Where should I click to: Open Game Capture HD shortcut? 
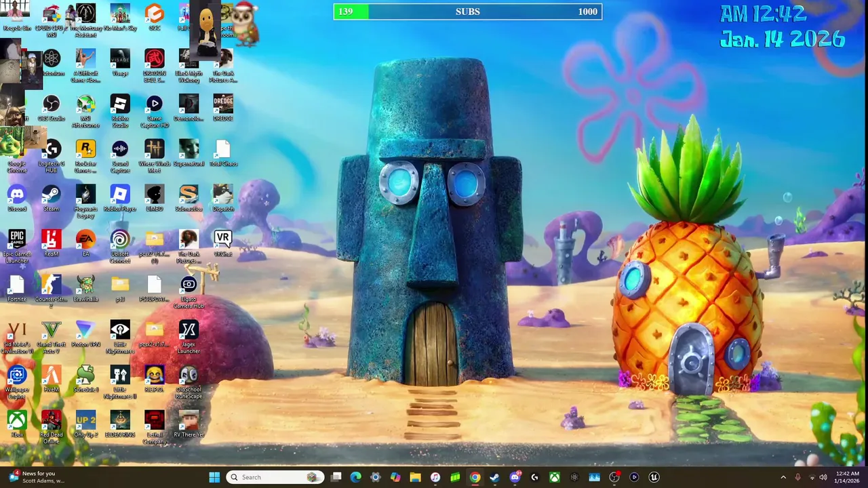click(x=154, y=110)
